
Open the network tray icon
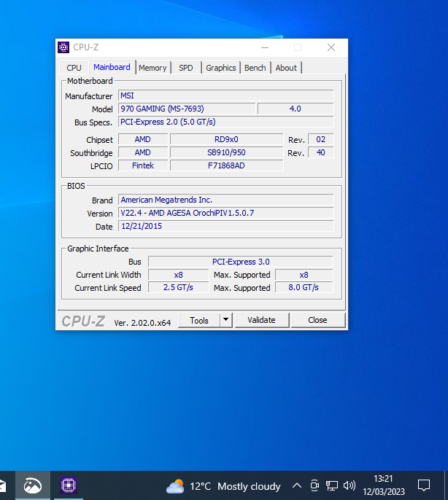332,486
